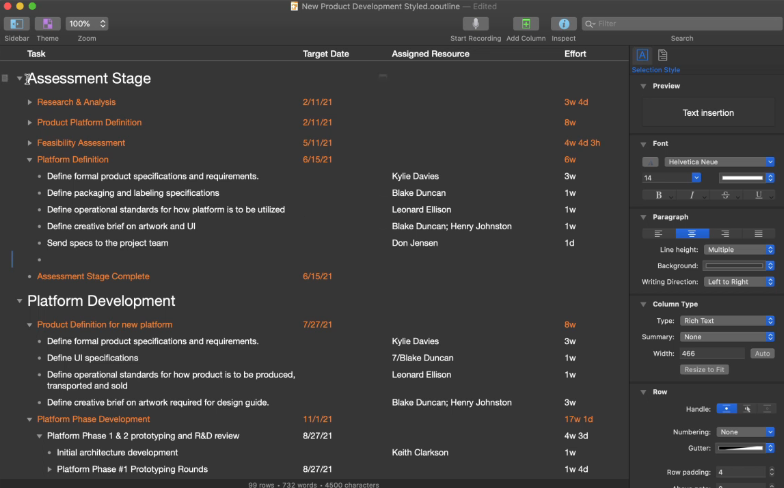This screenshot has height=488, width=784.
Task: Toggle the Inspect info icon
Action: point(564,24)
